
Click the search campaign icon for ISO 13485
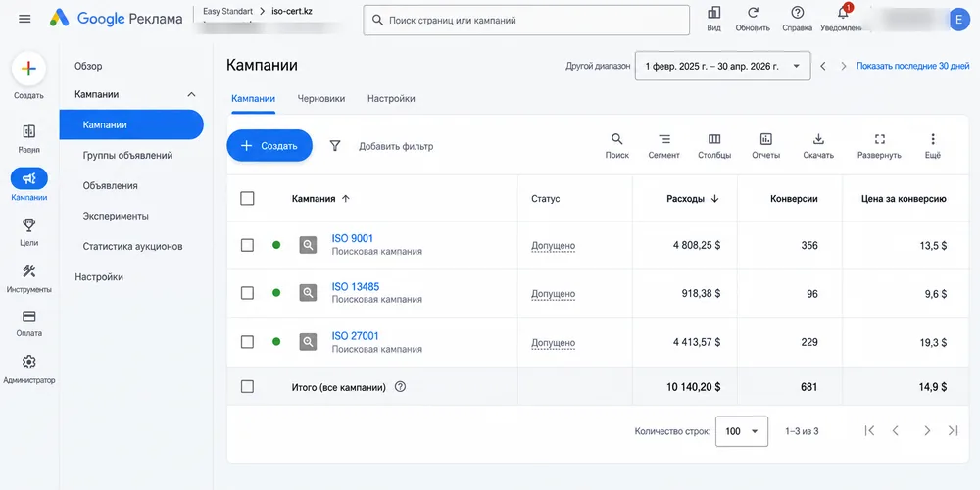308,292
